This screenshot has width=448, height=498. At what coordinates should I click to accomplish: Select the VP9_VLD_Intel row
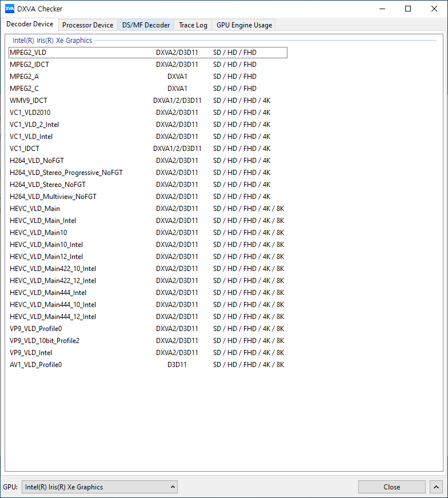148,353
